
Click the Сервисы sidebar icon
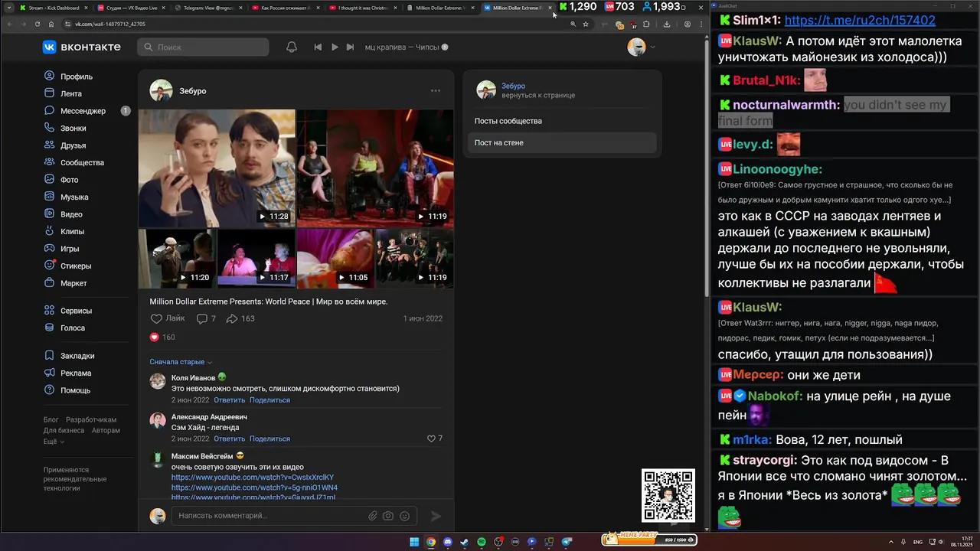(x=50, y=311)
